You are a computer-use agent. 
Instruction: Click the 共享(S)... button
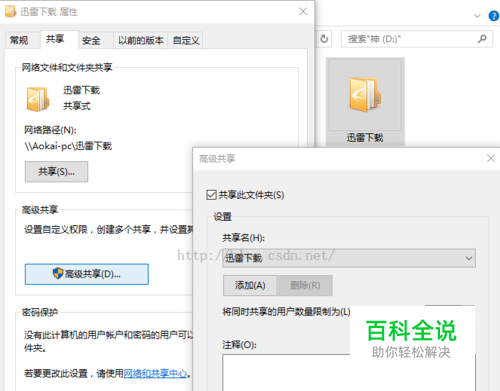click(x=56, y=172)
